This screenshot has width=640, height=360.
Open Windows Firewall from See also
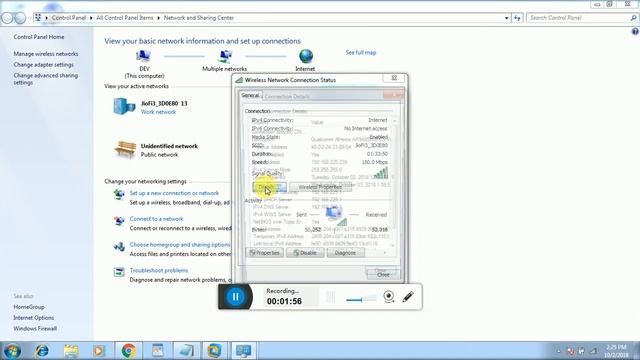[x=35, y=328]
